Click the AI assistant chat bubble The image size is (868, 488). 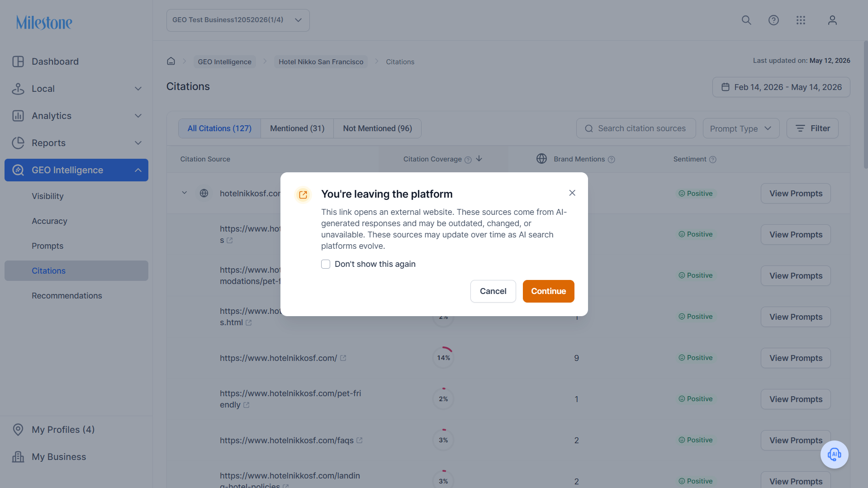click(x=834, y=455)
